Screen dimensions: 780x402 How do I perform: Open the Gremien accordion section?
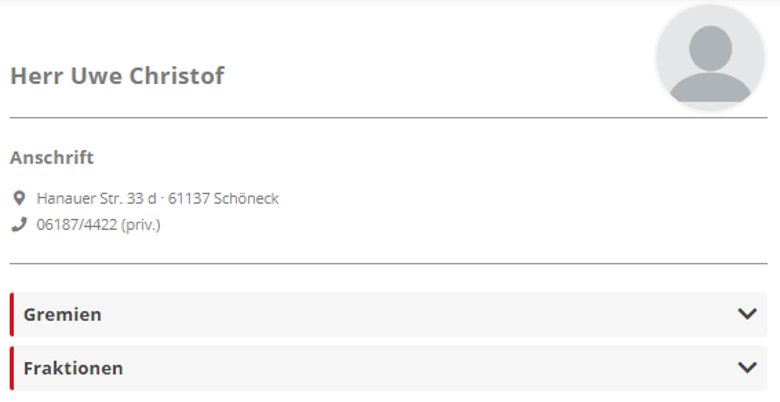coord(389,314)
